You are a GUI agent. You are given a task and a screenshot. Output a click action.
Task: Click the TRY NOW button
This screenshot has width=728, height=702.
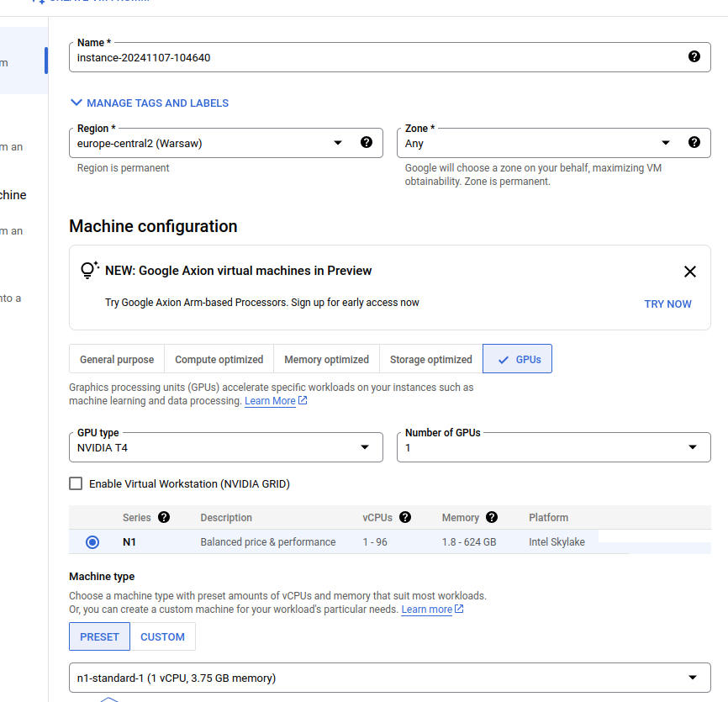pos(667,304)
